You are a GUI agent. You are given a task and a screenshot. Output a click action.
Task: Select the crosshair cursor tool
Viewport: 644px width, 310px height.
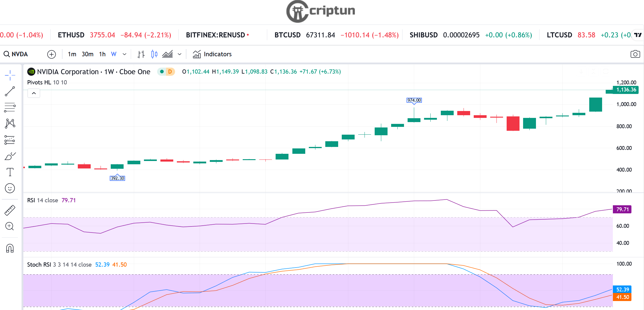(x=10, y=75)
